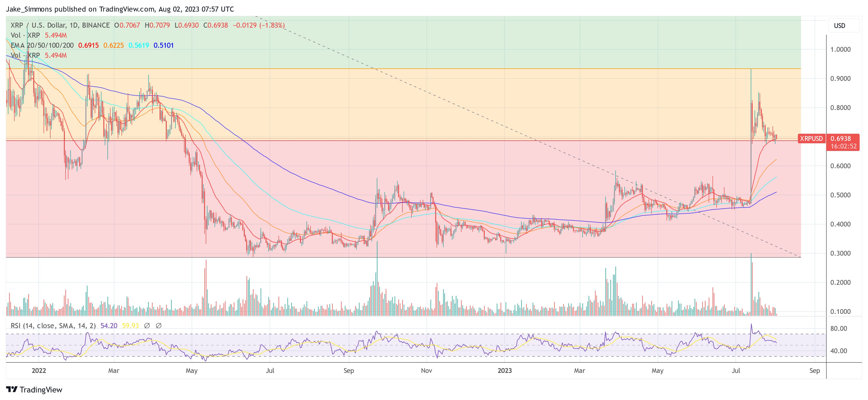This screenshot has height=400, width=868.
Task: Click the 5.494M volume readout
Action: click(x=56, y=35)
